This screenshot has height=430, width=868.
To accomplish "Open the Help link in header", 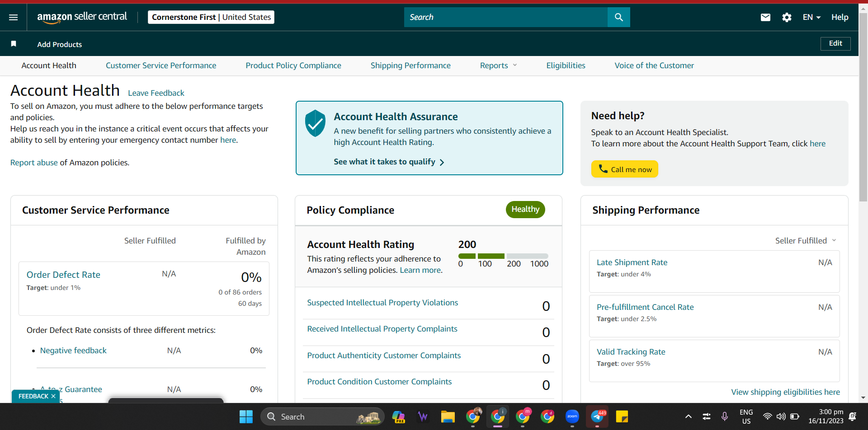I will (840, 17).
